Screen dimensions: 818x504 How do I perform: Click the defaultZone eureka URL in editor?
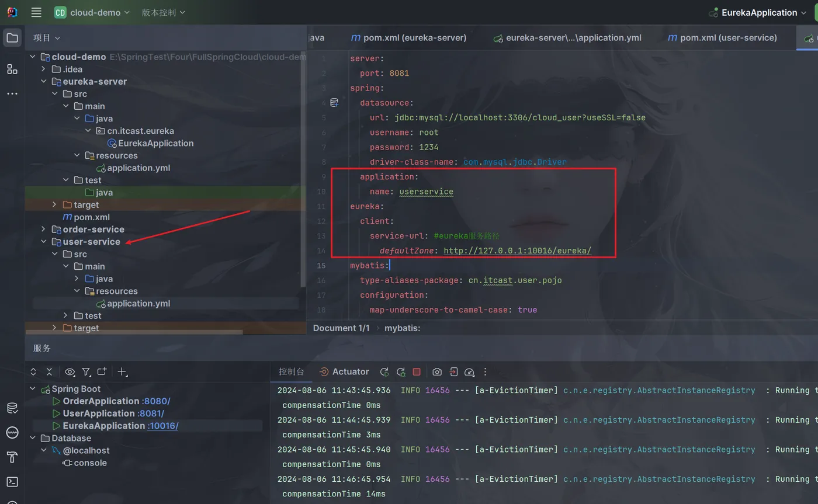click(517, 251)
